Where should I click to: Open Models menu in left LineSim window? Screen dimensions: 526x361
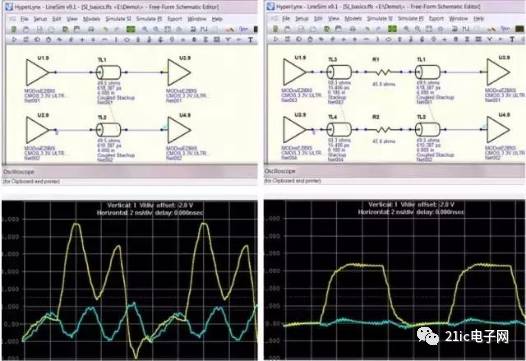pyautogui.click(x=91, y=19)
